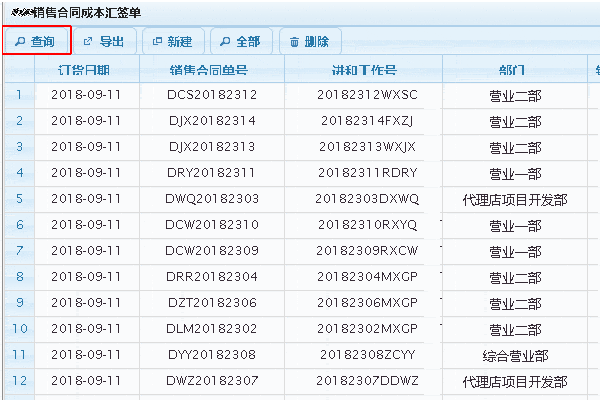Select row number 6
600x400 pixels.
pyautogui.click(x=20, y=225)
